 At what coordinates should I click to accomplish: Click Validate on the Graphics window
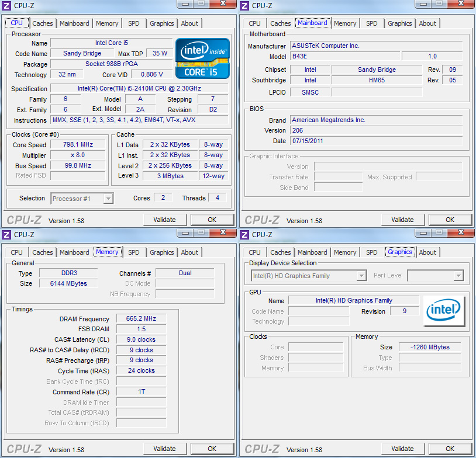point(403,449)
